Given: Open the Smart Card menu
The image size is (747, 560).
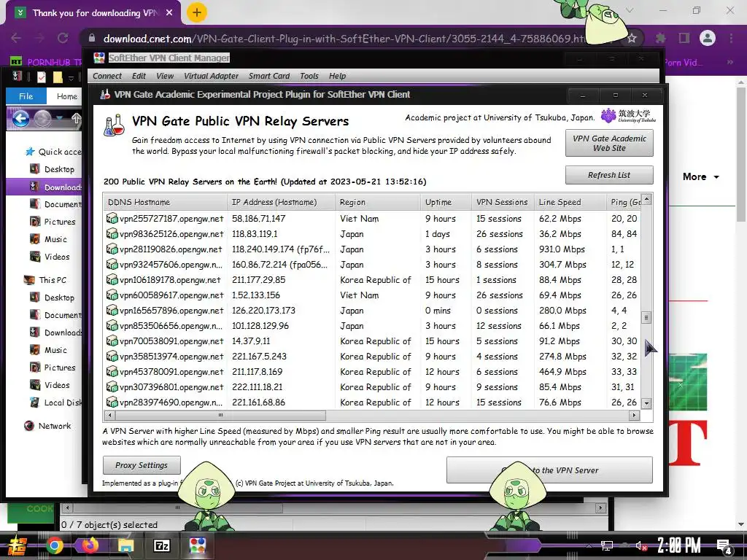Looking at the screenshot, I should (x=268, y=76).
